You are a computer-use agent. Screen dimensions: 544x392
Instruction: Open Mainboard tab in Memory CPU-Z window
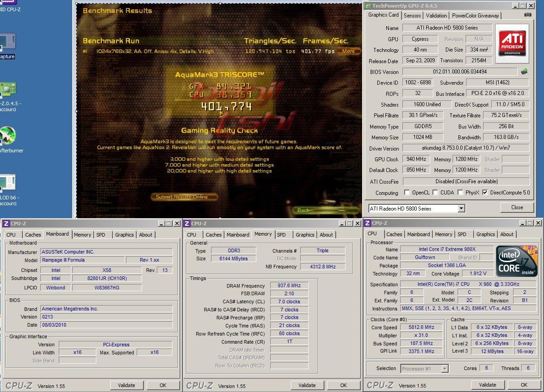tap(238, 234)
